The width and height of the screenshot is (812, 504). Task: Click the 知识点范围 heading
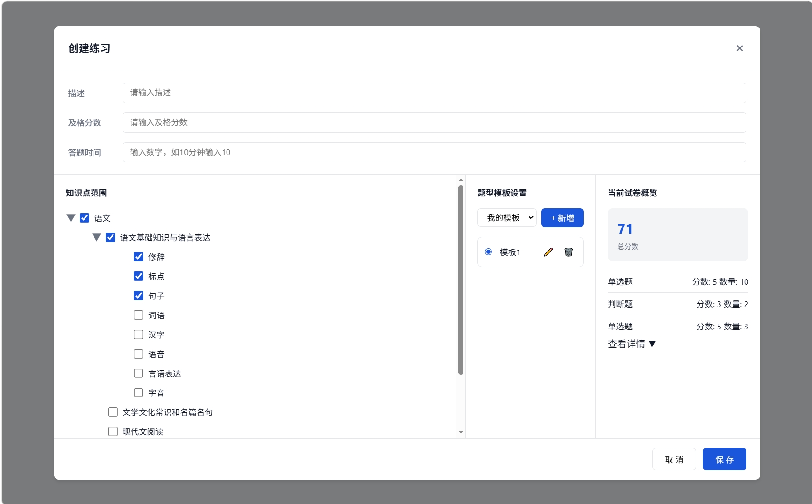click(x=86, y=193)
